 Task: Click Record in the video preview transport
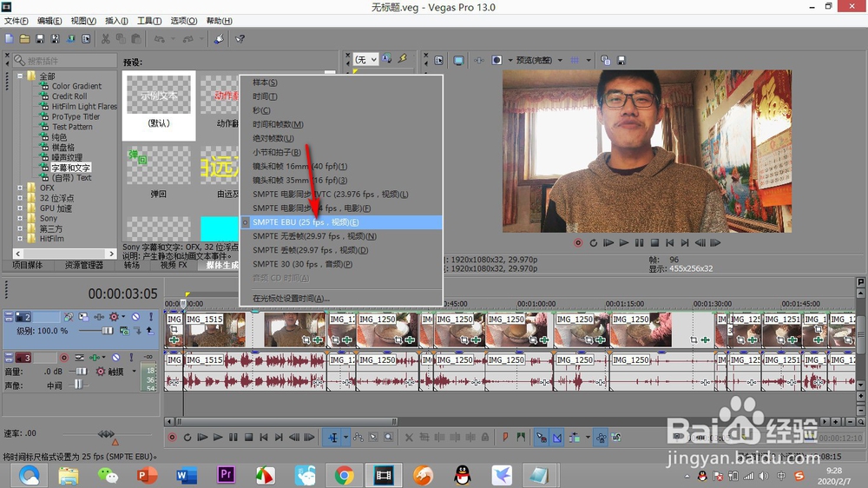(578, 242)
